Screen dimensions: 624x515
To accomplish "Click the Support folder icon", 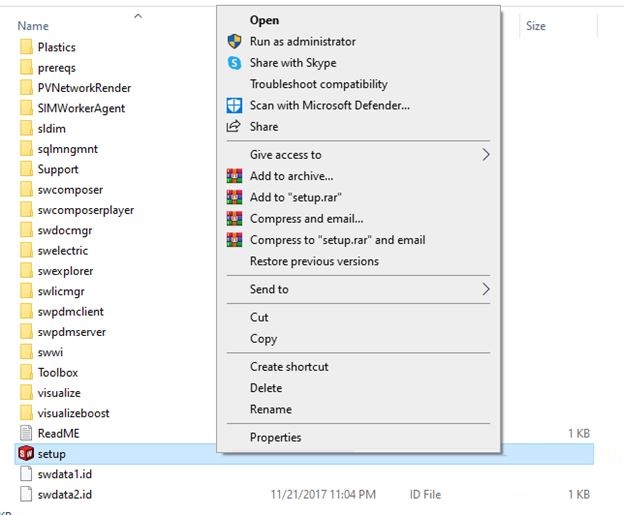I will tap(26, 169).
